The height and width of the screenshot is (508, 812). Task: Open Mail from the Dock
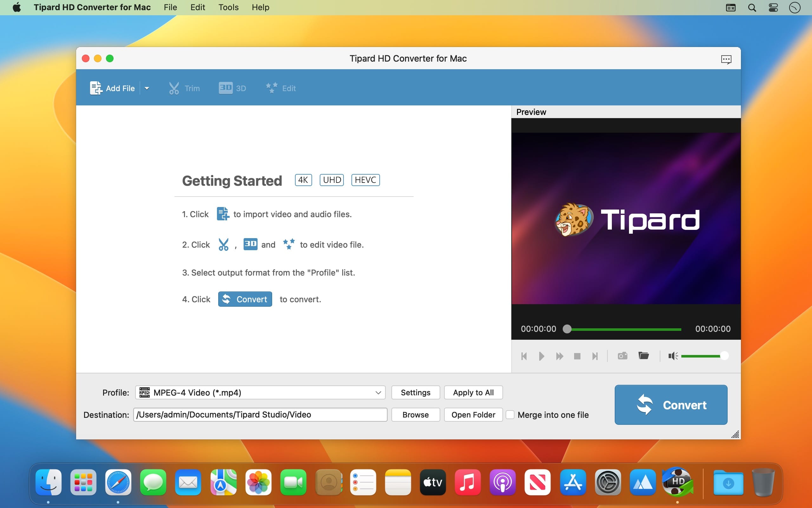pyautogui.click(x=188, y=482)
